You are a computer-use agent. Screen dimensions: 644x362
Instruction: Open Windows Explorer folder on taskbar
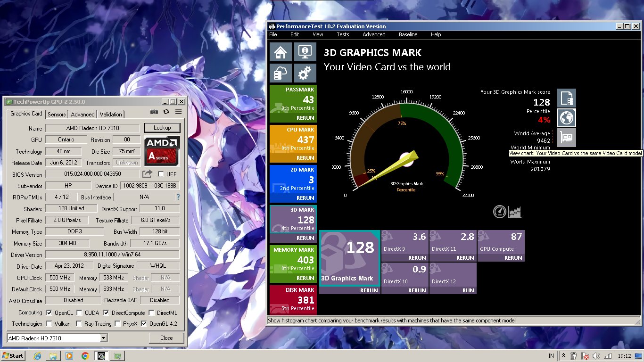[53, 355]
